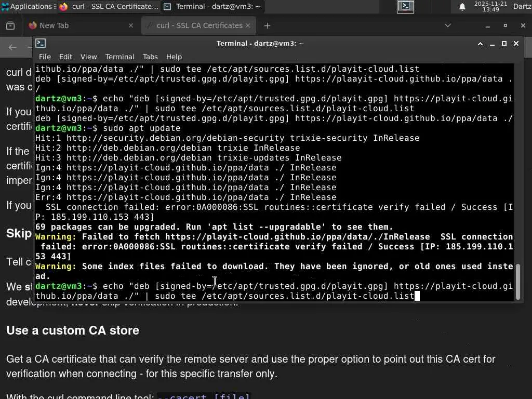532x399 pixels.
Task: Open the terminal Edit menu
Action: click(x=65, y=57)
